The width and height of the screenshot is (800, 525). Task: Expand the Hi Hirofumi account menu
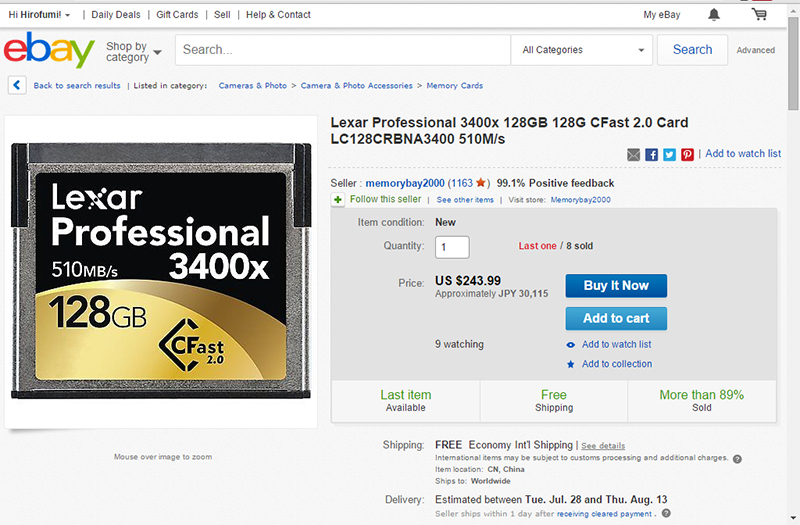click(39, 15)
